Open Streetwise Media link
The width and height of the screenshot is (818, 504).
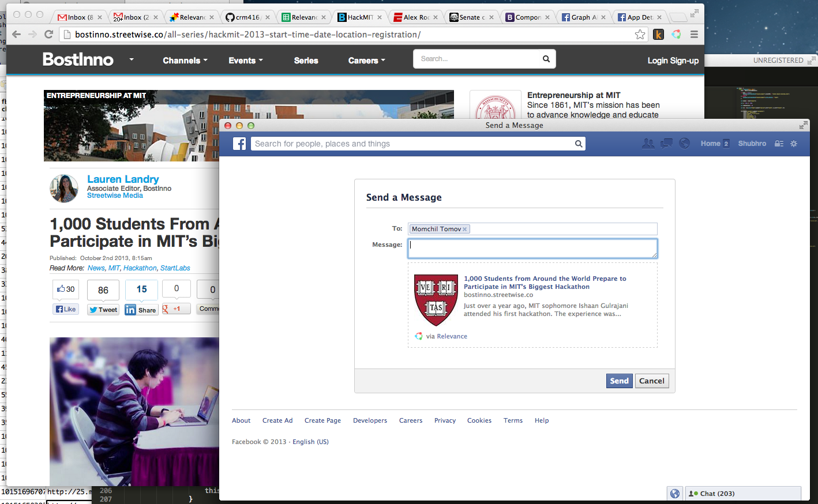[x=115, y=195]
